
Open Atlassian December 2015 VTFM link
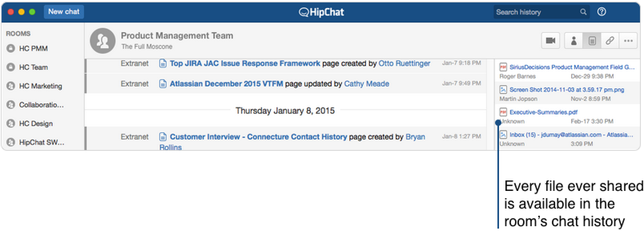226,84
